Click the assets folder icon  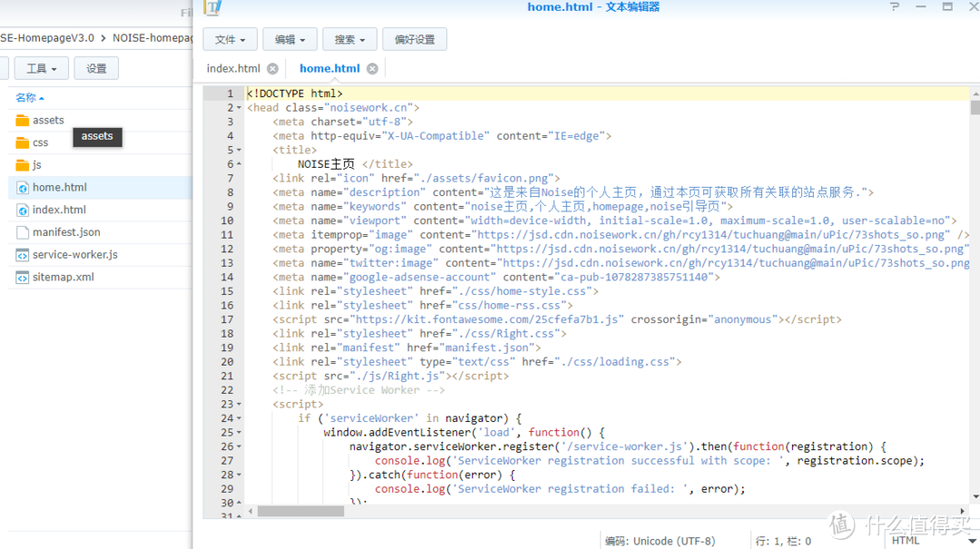23,120
